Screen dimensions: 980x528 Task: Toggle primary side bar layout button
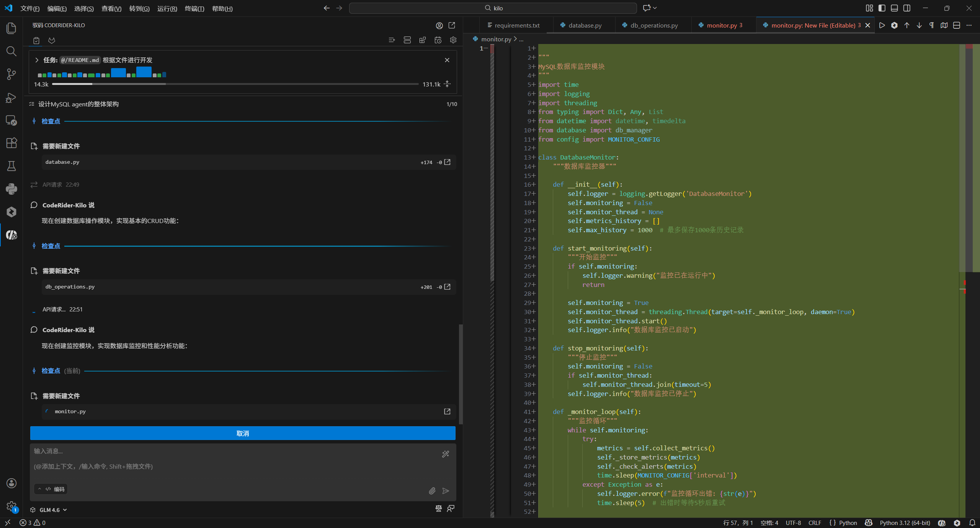pos(882,8)
